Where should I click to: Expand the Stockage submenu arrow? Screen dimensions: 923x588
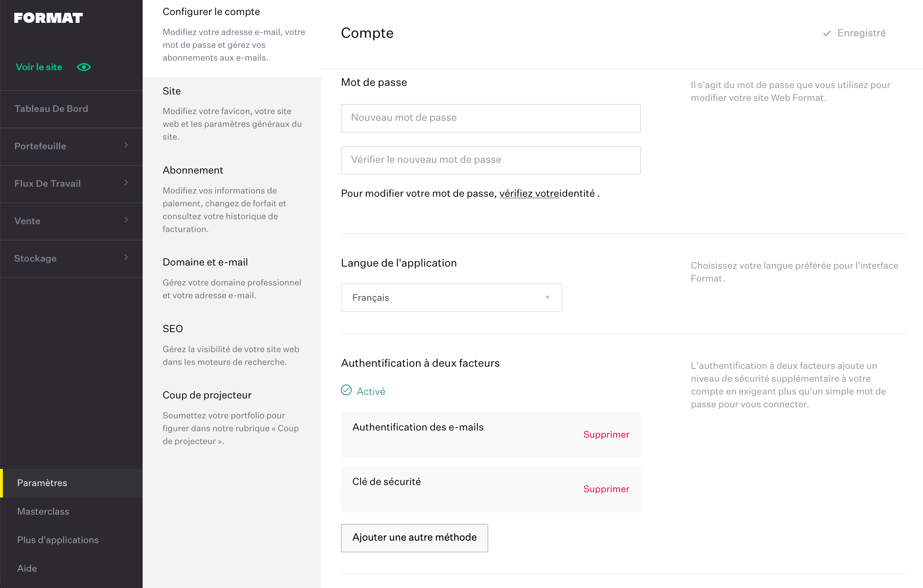pos(126,257)
